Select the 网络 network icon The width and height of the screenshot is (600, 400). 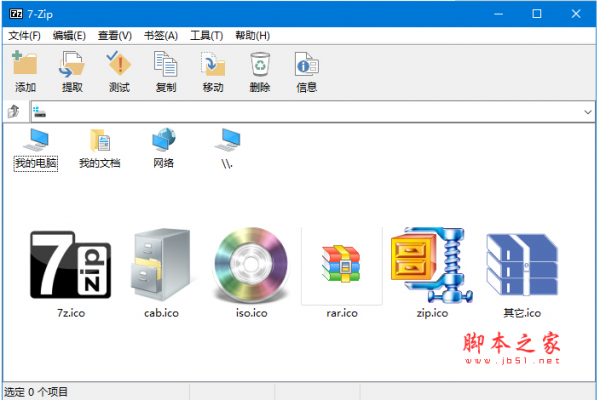point(164,139)
